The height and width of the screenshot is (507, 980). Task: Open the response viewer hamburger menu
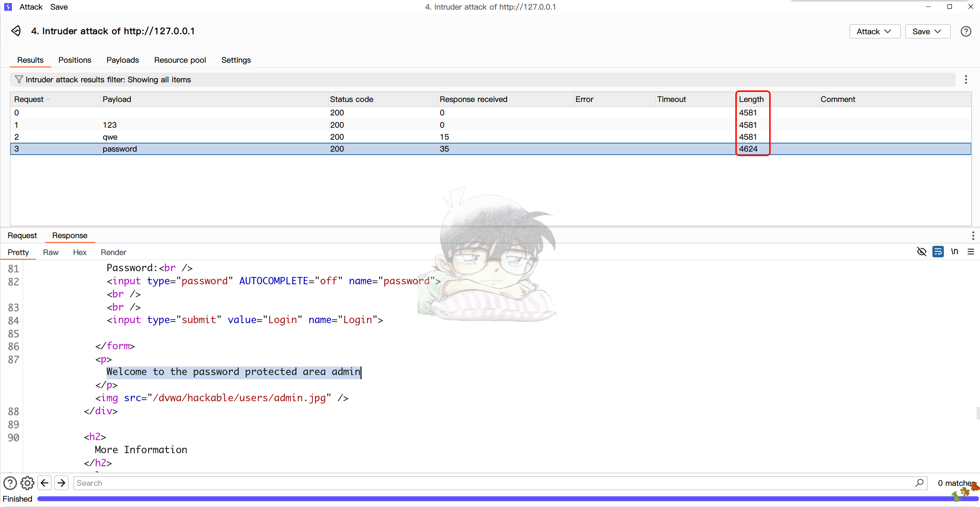pos(971,252)
